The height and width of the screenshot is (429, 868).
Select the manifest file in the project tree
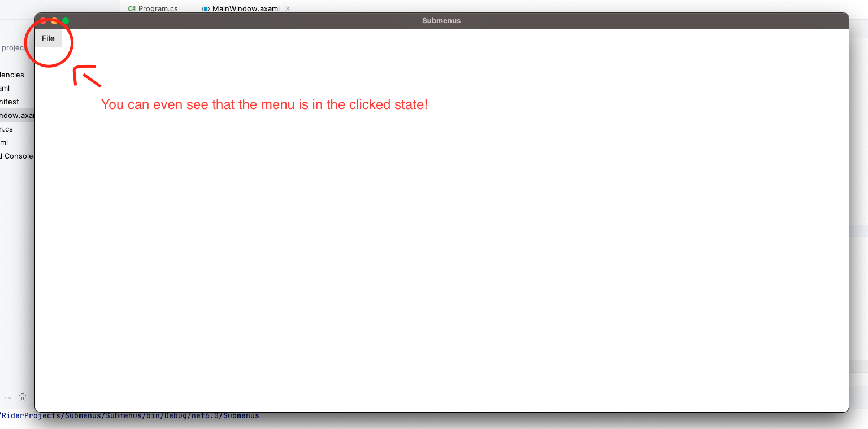coord(10,102)
